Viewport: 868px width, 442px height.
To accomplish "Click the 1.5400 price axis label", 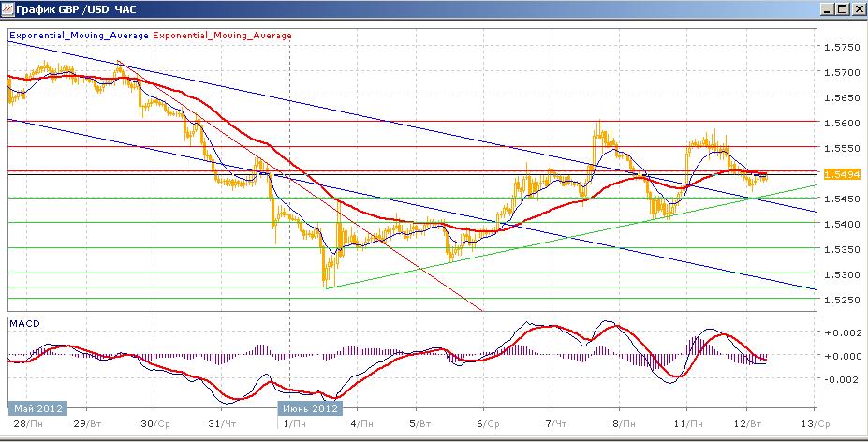I will pyautogui.click(x=842, y=224).
